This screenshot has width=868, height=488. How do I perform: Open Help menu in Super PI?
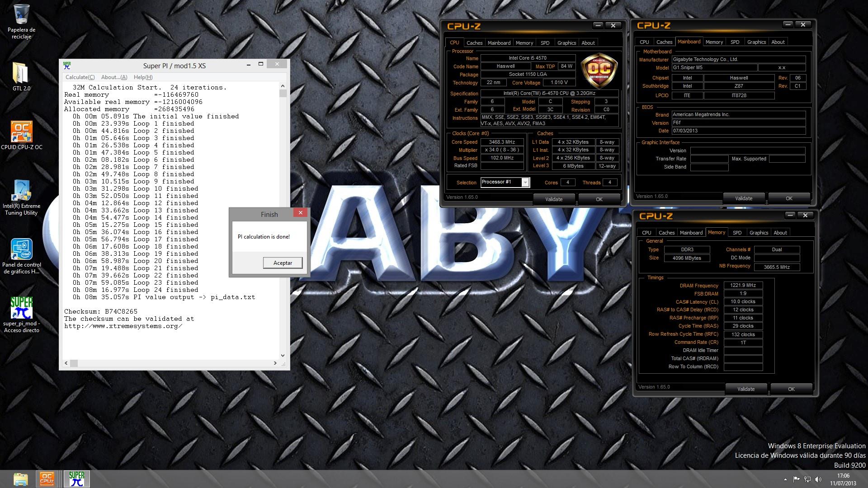tap(143, 77)
